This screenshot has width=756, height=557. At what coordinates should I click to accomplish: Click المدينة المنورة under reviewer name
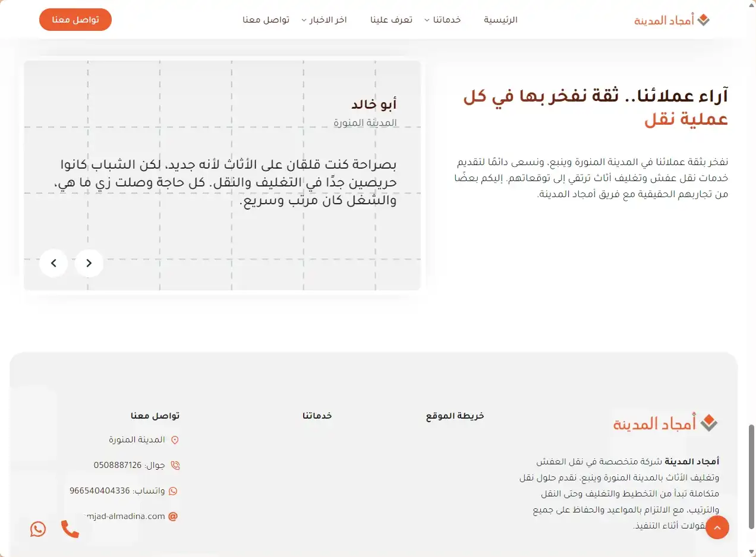point(365,123)
